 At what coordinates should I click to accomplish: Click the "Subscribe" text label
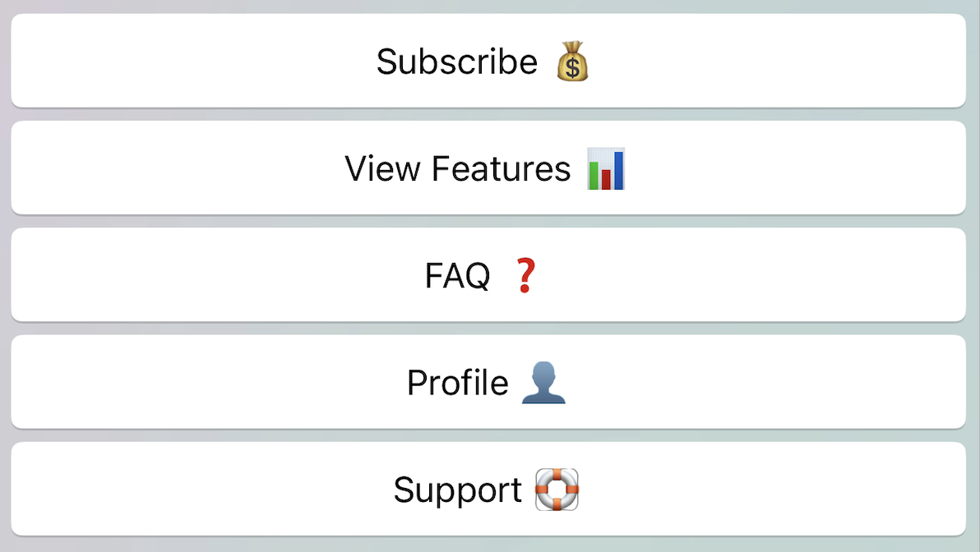click(456, 62)
